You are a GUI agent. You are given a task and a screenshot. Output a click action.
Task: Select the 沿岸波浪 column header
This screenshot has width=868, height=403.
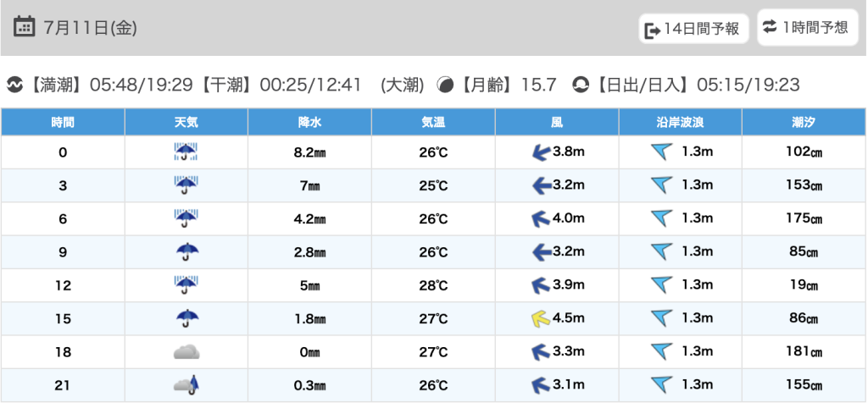pos(681,122)
